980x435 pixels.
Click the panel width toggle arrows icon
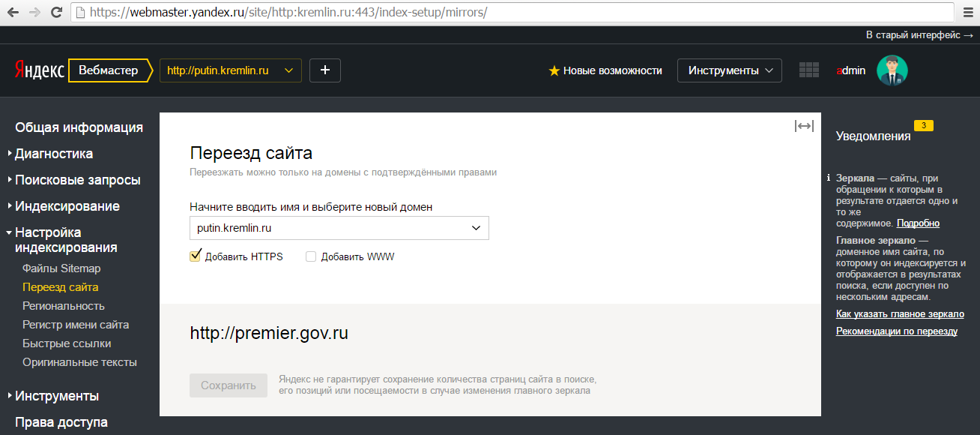(805, 125)
